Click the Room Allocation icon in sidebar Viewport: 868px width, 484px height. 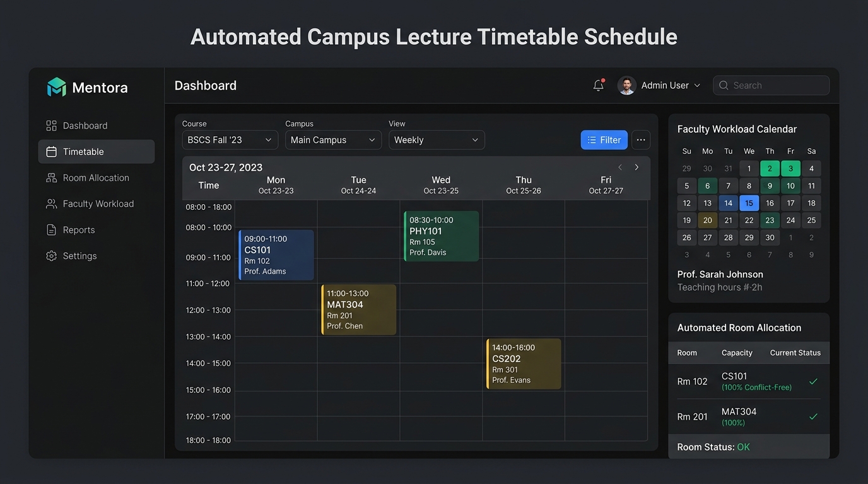52,178
